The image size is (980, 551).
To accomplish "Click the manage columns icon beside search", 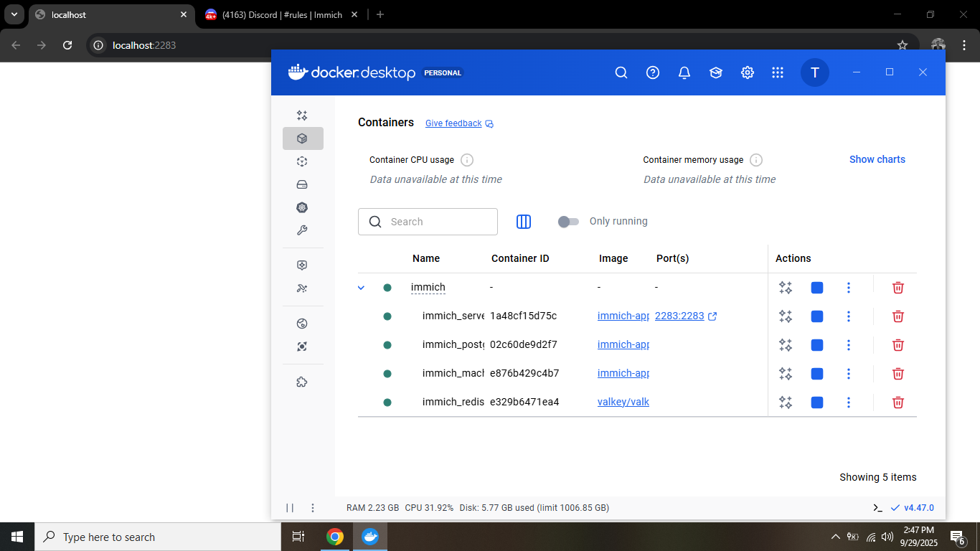I will pos(524,222).
